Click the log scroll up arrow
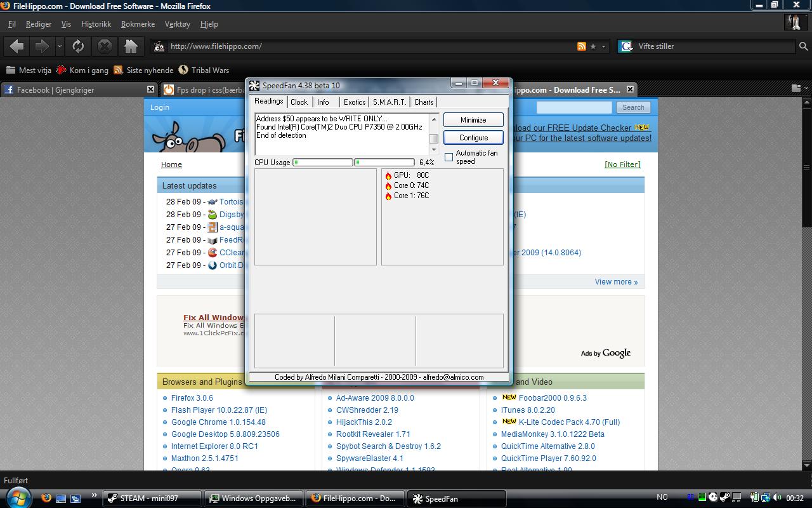 coord(434,119)
